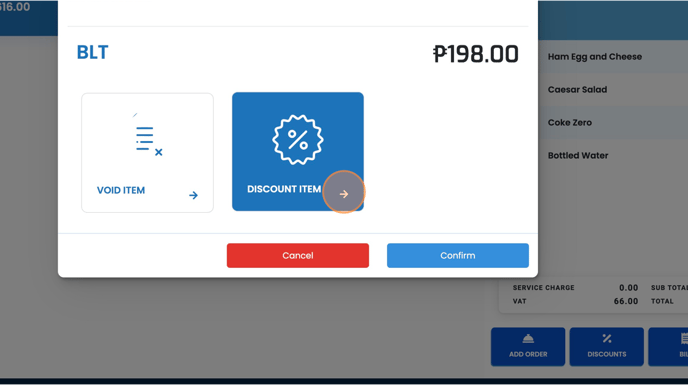Click the BLT item title

(93, 52)
